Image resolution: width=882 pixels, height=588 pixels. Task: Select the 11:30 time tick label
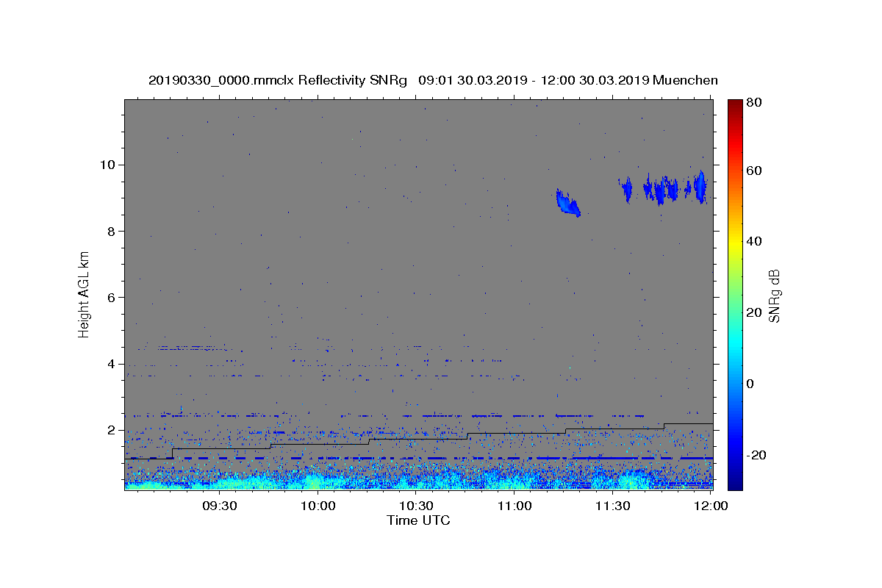coord(612,506)
